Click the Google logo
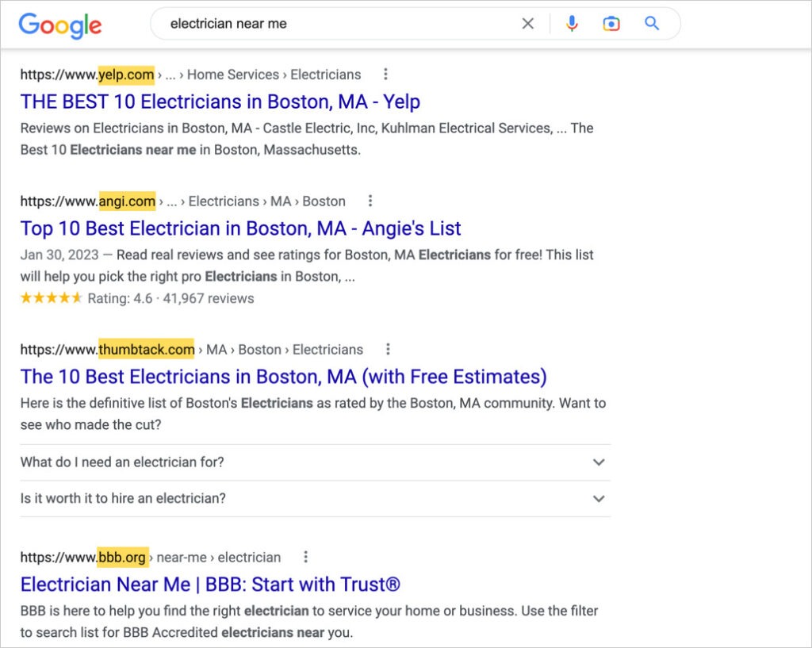The width and height of the screenshot is (812, 648). [59, 25]
